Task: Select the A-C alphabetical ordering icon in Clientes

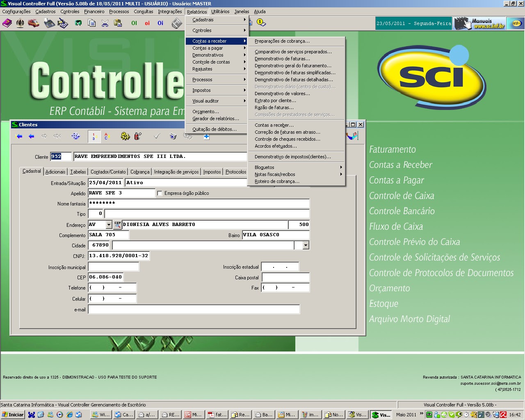Action: point(107,137)
